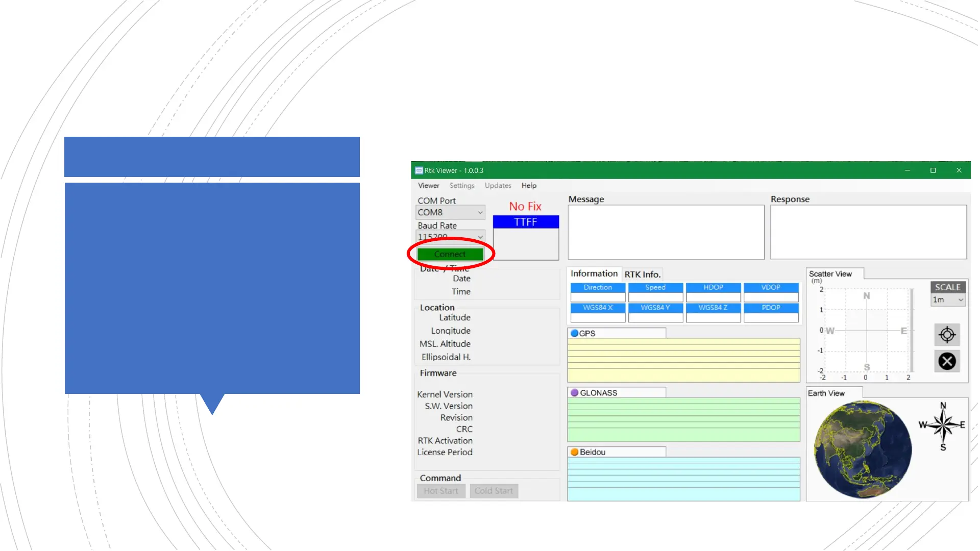Click the scatter view vertical scale bar

912,330
